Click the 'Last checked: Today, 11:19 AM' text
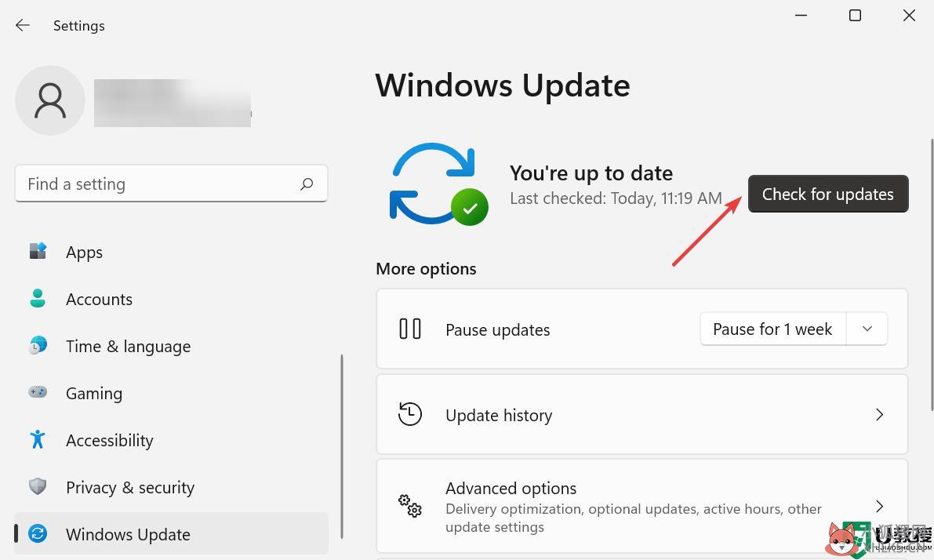Viewport: 934px width, 560px height. [616, 198]
